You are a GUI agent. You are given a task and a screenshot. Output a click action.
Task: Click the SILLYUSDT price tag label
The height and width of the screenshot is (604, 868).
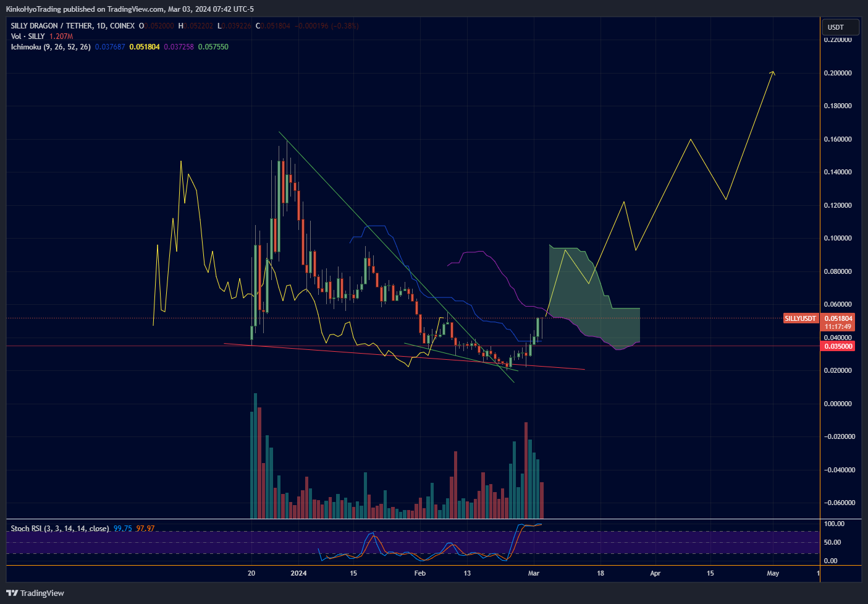coord(801,318)
